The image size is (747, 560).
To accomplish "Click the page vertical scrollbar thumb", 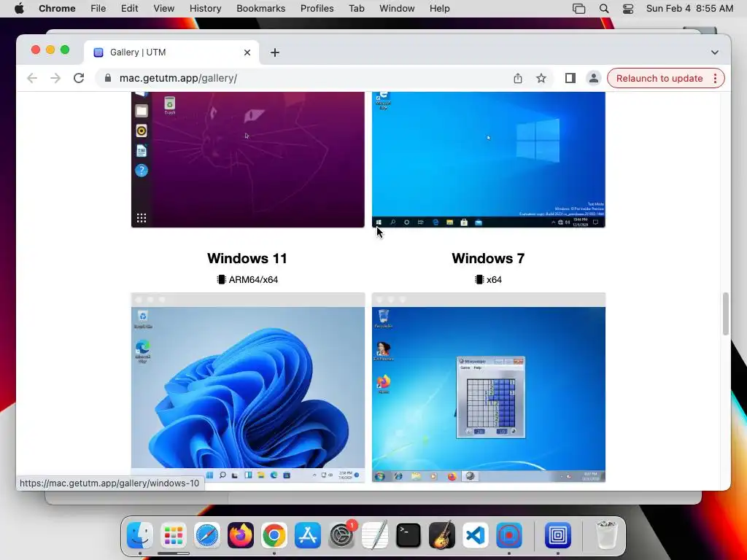I will 726,314.
